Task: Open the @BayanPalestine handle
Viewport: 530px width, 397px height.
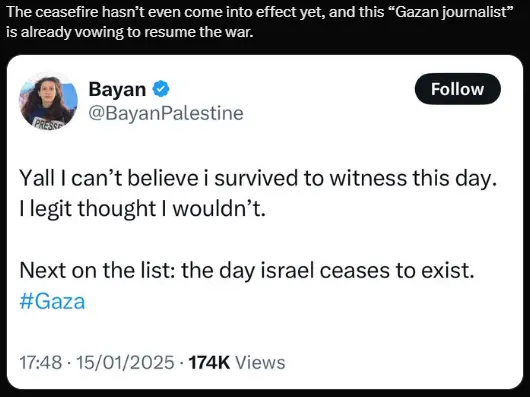Action: (166, 113)
